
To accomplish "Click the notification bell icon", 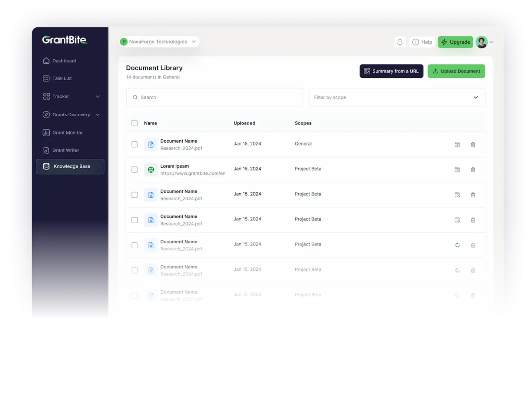I will click(400, 42).
